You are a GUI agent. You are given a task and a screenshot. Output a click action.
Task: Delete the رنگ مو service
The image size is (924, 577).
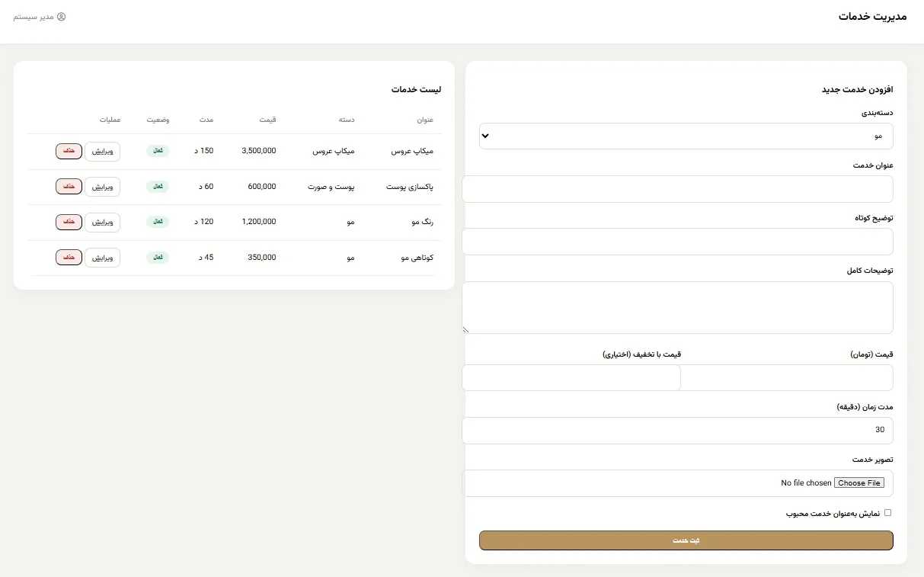(x=69, y=222)
